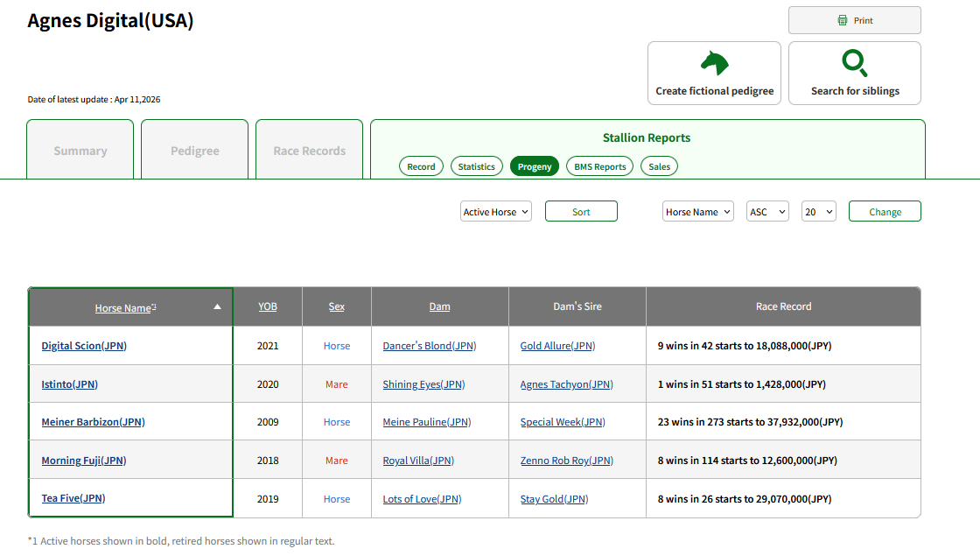Click race record '9 wins in 42 starts'
980x556 pixels.
(x=745, y=346)
